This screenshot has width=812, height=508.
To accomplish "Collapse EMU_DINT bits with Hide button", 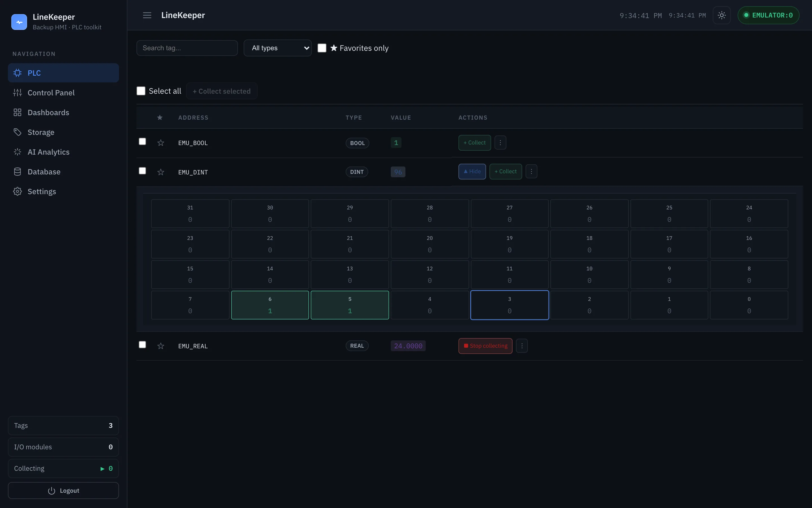I will click(x=472, y=171).
